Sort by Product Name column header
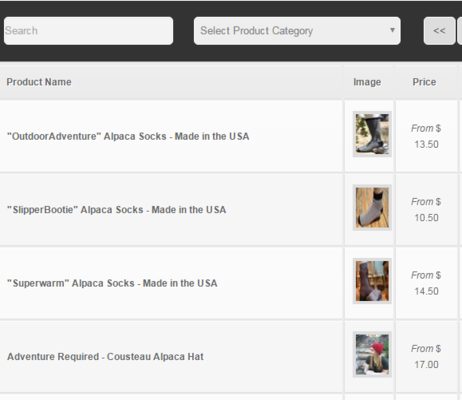Viewport: 462px width, 400px height. (x=39, y=82)
